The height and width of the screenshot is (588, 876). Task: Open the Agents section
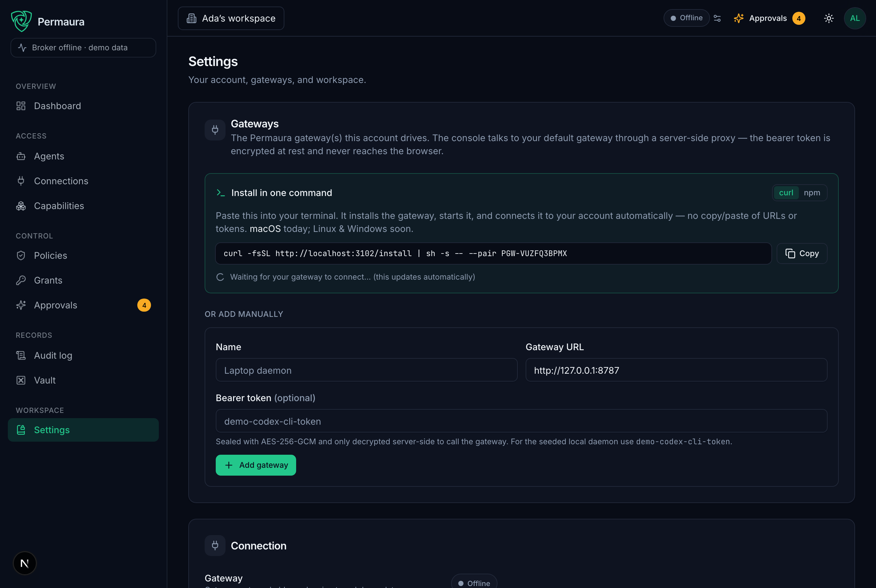(x=83, y=156)
